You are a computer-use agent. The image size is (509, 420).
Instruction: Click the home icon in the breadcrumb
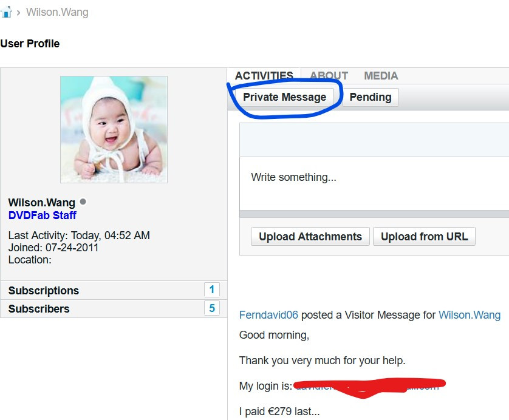[x=6, y=12]
